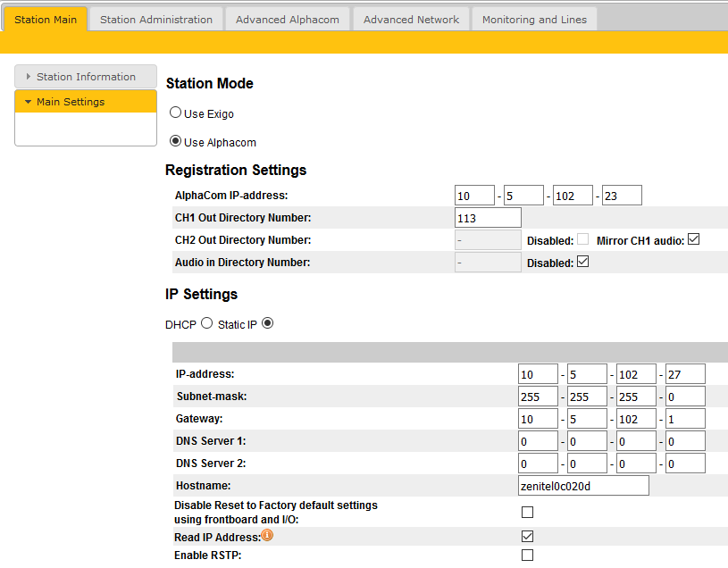728x568 pixels.
Task: Toggle Mirror CH1 audio checkbox
Action: pyautogui.click(x=693, y=239)
